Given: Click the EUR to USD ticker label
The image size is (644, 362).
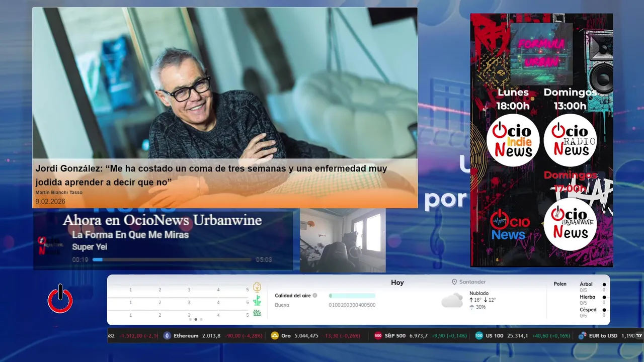Looking at the screenshot, I should (603, 336).
